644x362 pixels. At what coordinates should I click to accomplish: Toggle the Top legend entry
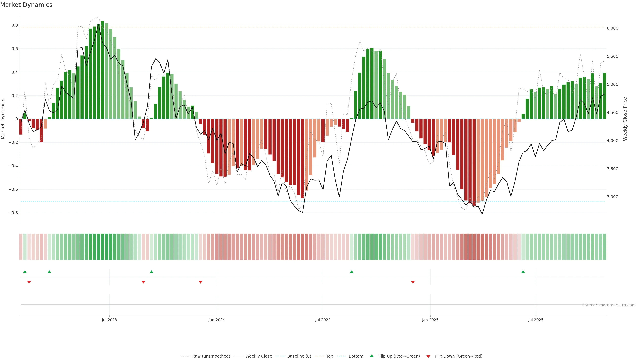point(330,356)
